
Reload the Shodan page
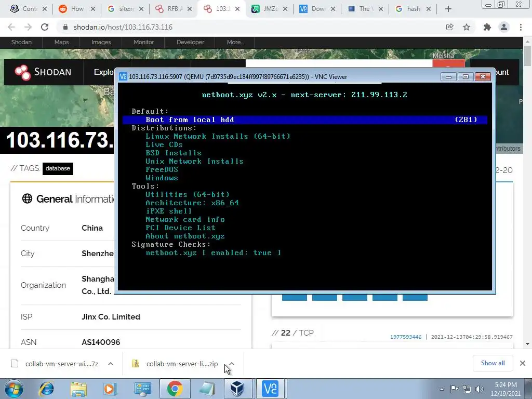(45, 27)
